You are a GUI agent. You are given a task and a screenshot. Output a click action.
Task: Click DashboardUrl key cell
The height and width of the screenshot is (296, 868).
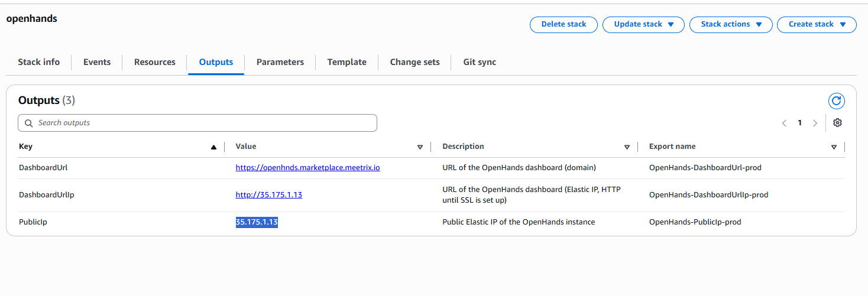click(x=43, y=168)
